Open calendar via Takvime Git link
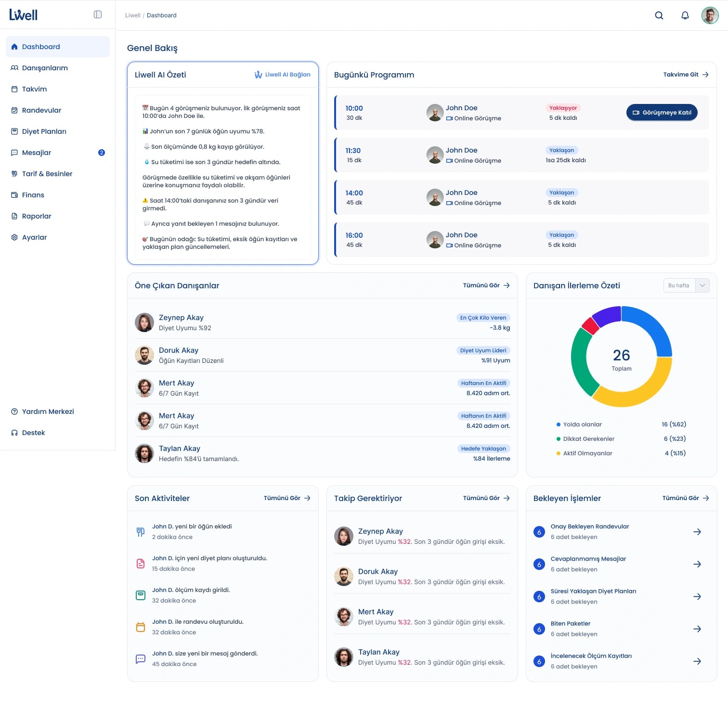The height and width of the screenshot is (720, 728). [686, 75]
